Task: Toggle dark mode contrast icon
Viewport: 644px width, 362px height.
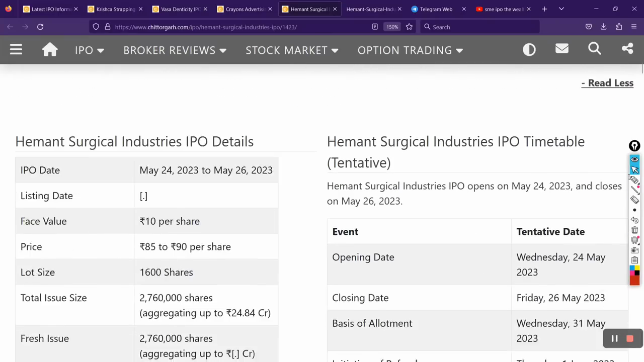Action: pos(529,49)
